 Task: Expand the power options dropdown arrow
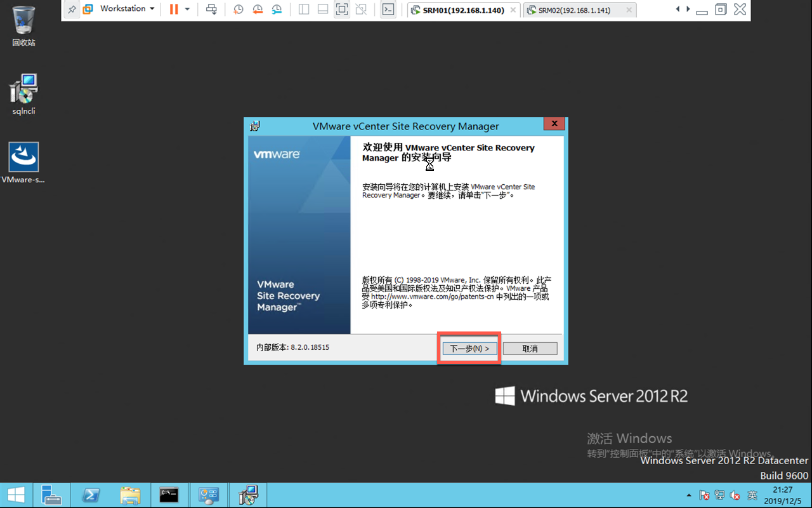pos(187,10)
